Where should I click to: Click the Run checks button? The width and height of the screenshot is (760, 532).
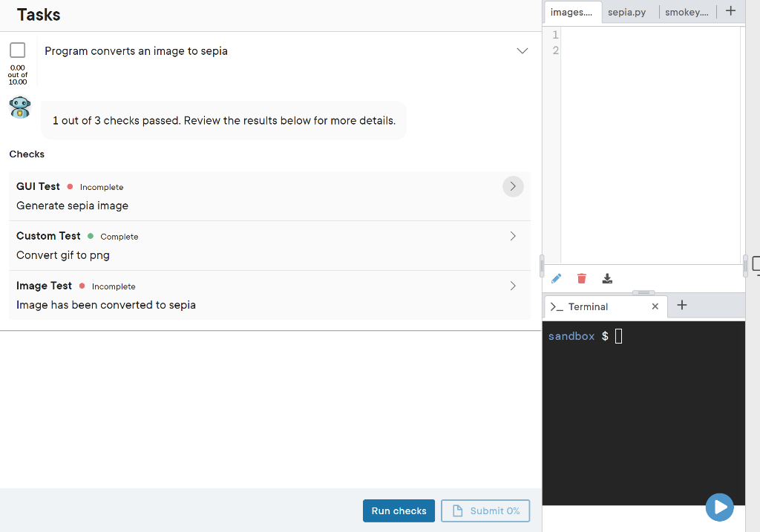click(399, 510)
